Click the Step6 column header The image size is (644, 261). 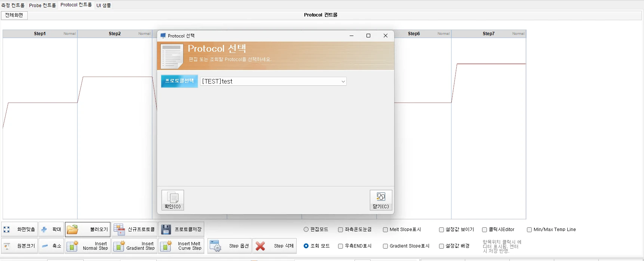click(x=423, y=34)
